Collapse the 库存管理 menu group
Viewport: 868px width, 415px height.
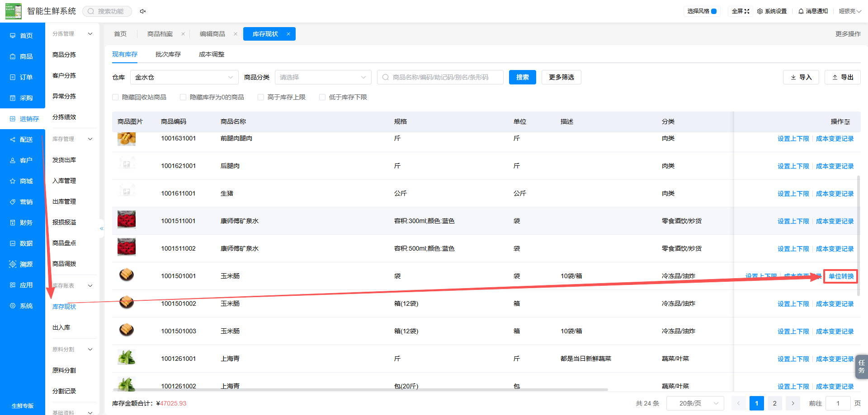[90, 139]
